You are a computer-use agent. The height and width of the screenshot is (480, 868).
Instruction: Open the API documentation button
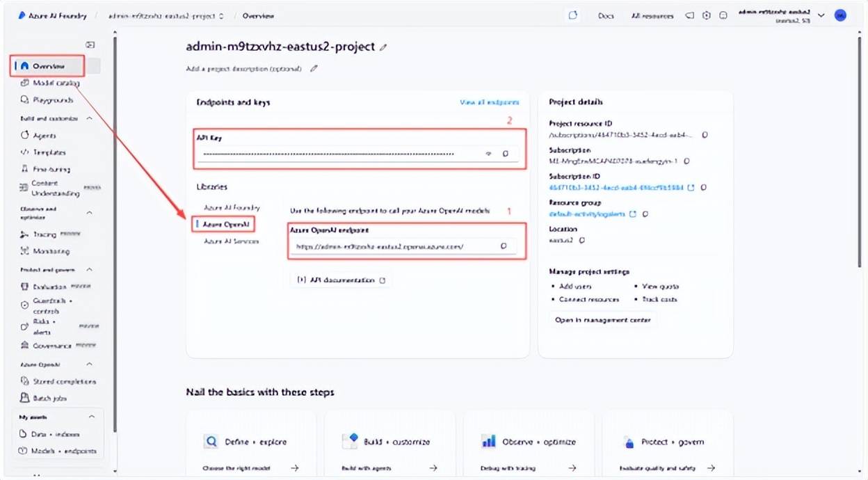341,280
